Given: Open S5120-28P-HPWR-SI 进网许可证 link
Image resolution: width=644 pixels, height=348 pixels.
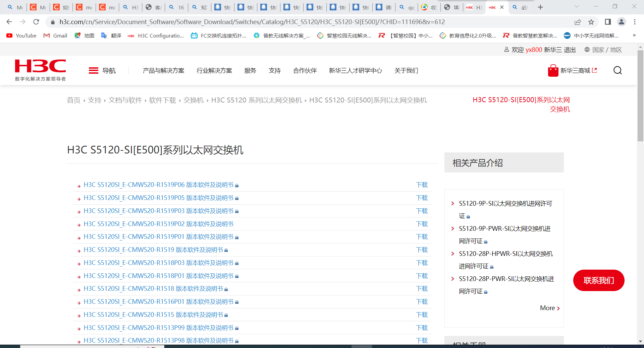Looking at the screenshot, I should (x=506, y=260).
